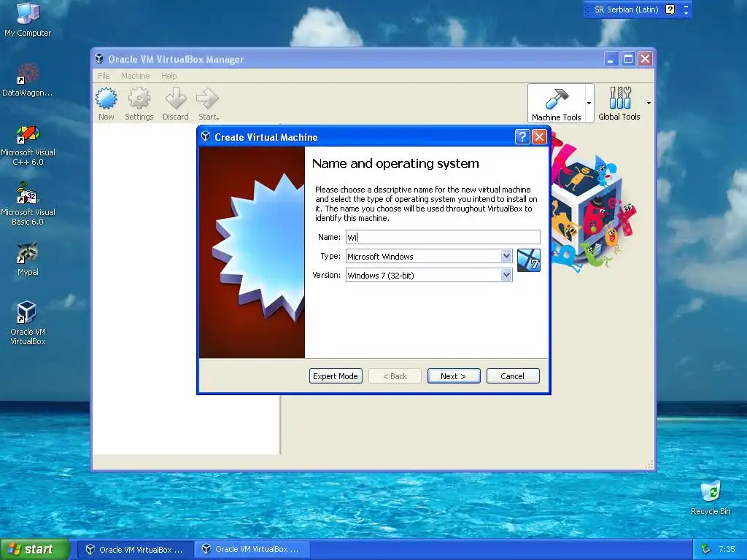Open Settings in VirtualBox Manager toolbar
Screen dimensions: 747x560
pyautogui.click(x=139, y=104)
